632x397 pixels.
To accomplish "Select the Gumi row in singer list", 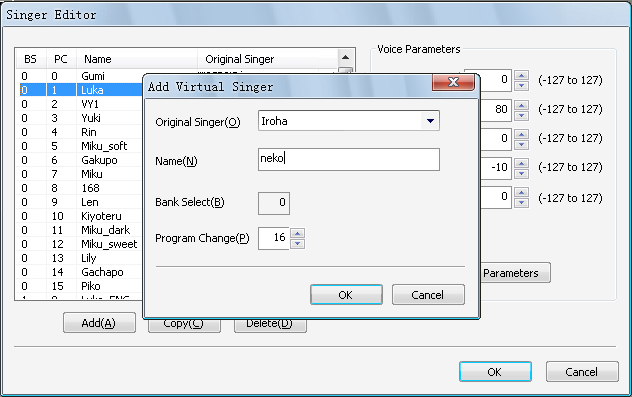I will click(81, 76).
